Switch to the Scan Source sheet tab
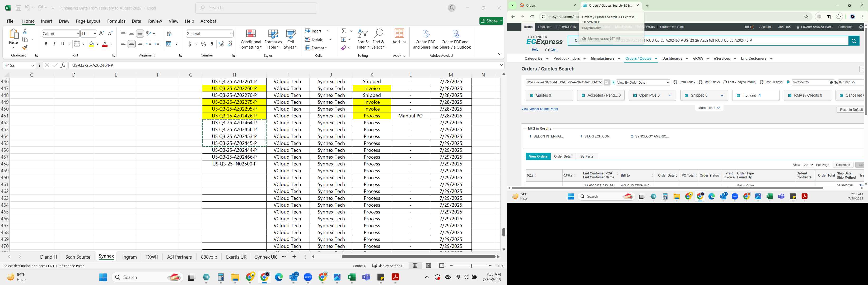The height and width of the screenshot is (285, 868). pyautogui.click(x=78, y=257)
